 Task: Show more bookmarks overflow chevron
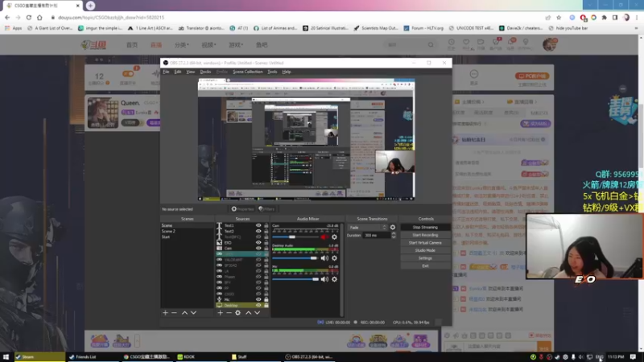pos(636,28)
